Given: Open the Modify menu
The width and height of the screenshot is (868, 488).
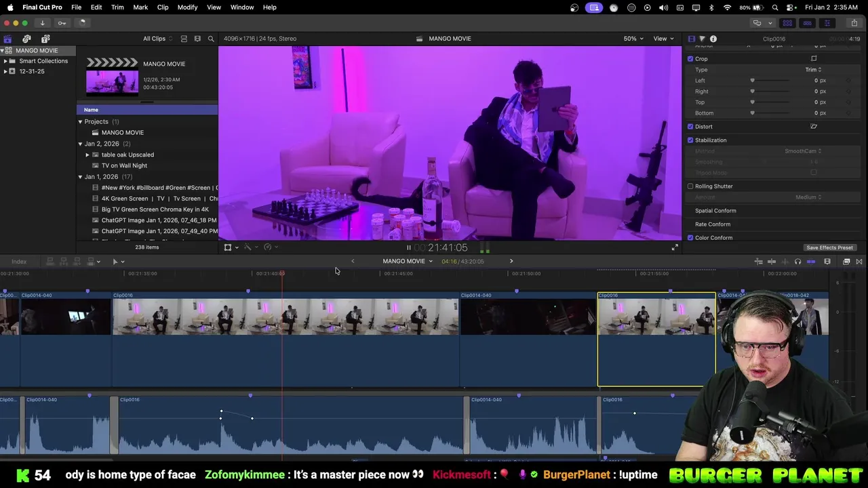Looking at the screenshot, I should (187, 7).
